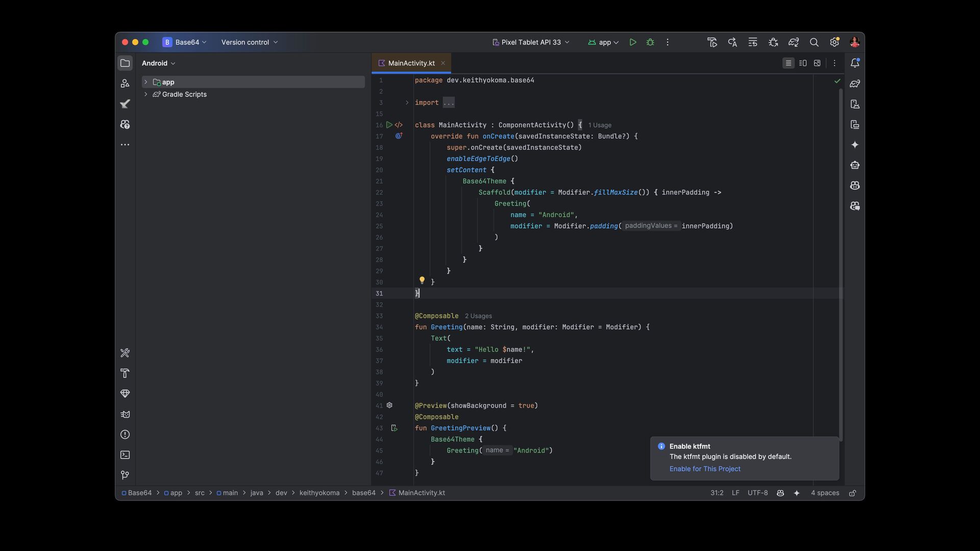This screenshot has height=551, width=980.
Task: Run the app with the green play button
Action: point(633,42)
